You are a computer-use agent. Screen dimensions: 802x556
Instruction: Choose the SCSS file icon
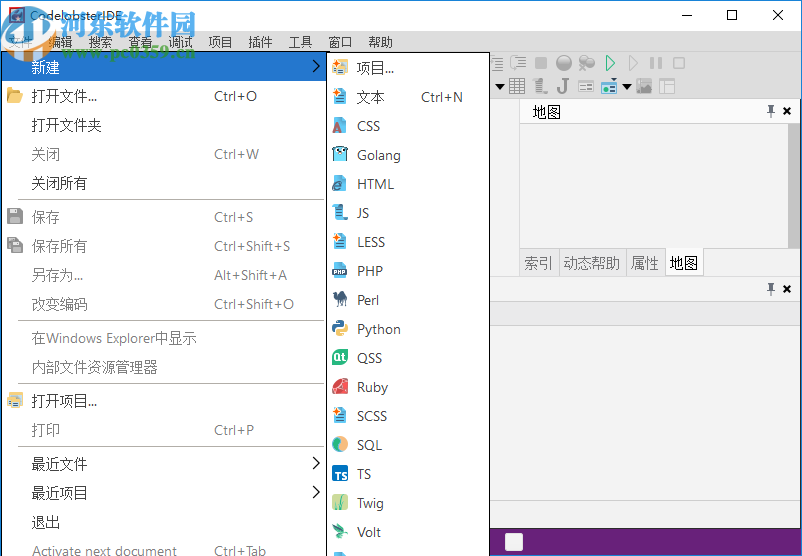tap(340, 415)
